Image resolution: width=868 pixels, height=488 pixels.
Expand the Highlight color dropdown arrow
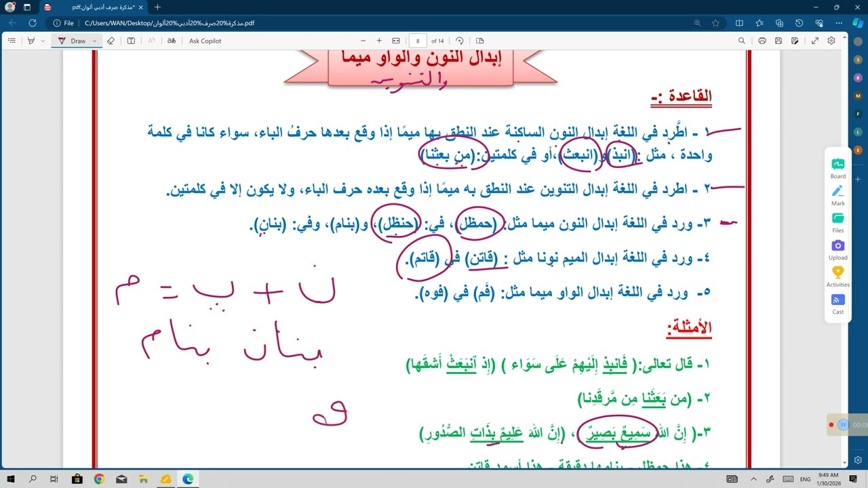pos(43,41)
